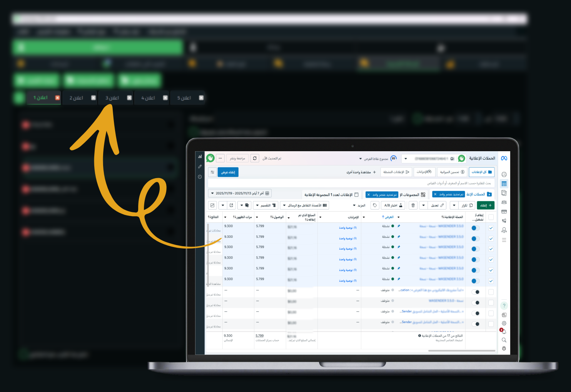Open notifications bell with red badge
This screenshot has height=392, width=571.
click(504, 332)
